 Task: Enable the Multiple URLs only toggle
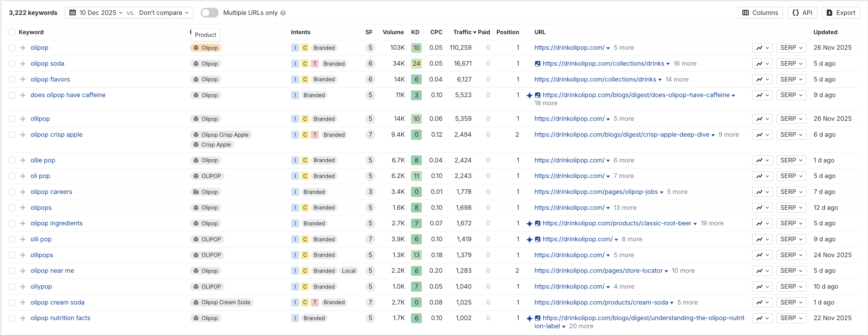209,13
